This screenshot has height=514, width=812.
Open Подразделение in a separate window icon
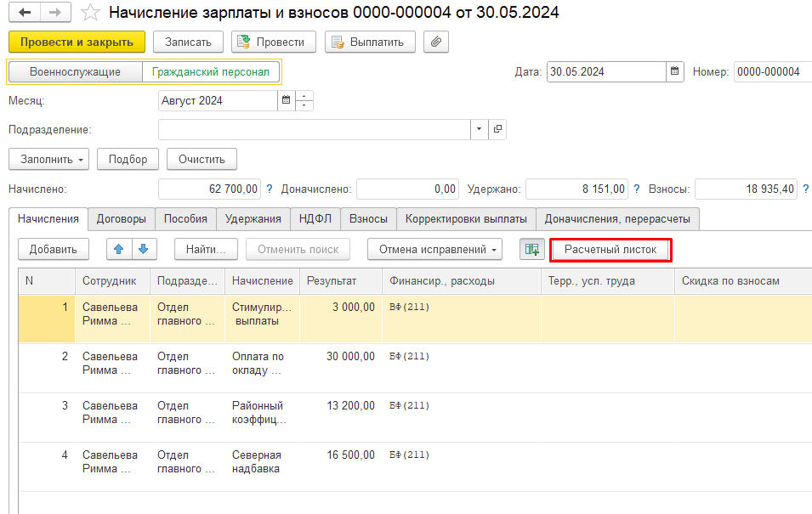(498, 129)
